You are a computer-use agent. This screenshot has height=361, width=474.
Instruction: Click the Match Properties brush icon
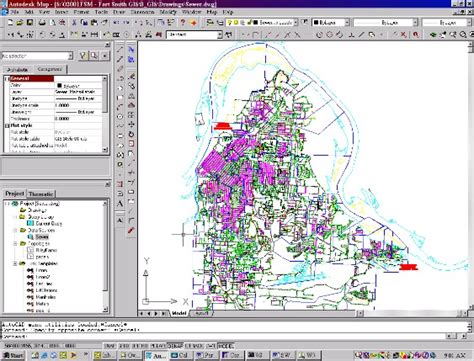[104, 22]
